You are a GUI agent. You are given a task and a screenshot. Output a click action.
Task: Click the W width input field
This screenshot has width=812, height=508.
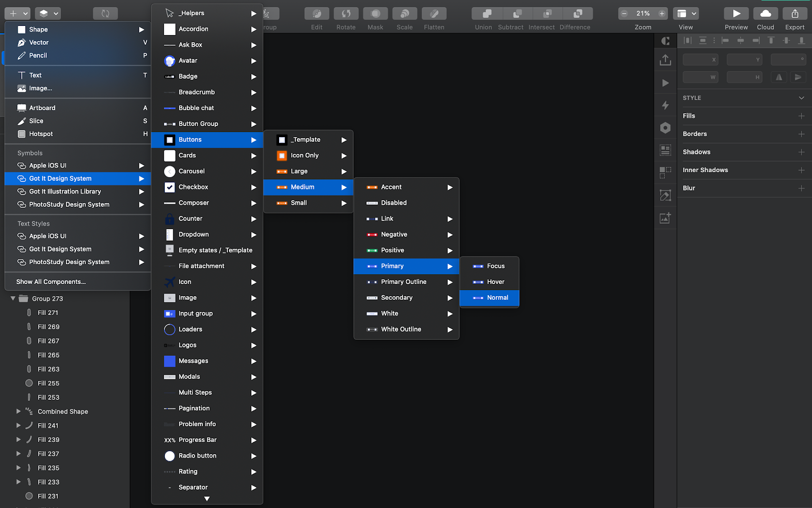[x=700, y=77]
